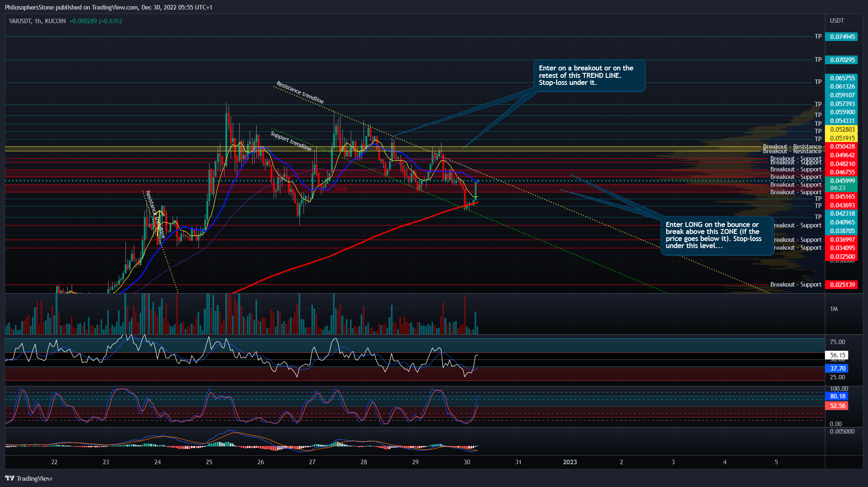The height and width of the screenshot is (487, 868).
Task: Click the RSI value label 56.15
Action: [x=837, y=355]
